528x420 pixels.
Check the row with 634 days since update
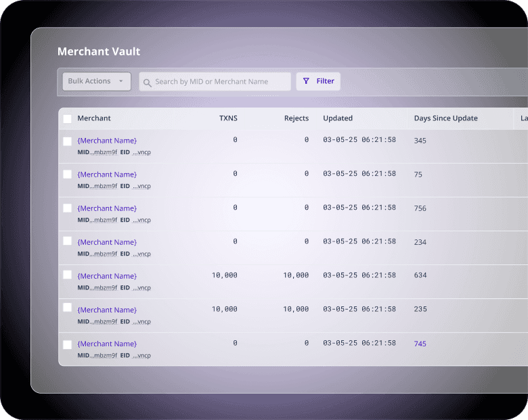coord(67,275)
